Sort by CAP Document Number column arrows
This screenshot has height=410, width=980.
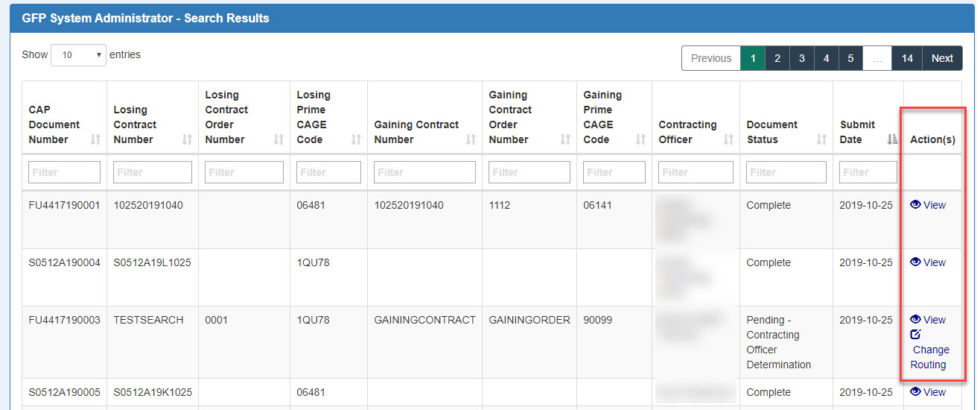click(95, 139)
